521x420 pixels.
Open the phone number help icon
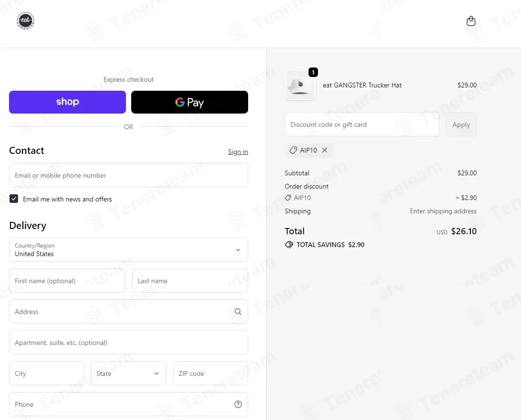[x=238, y=404]
